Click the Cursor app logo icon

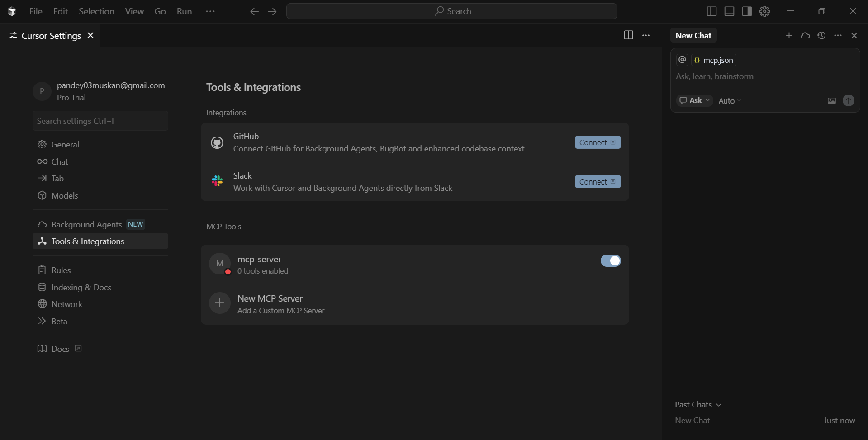click(12, 11)
